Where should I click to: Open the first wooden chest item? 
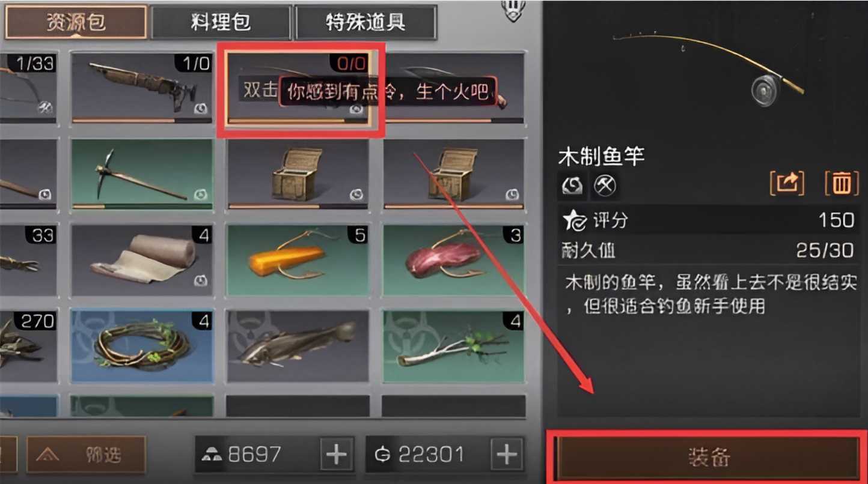(298, 174)
